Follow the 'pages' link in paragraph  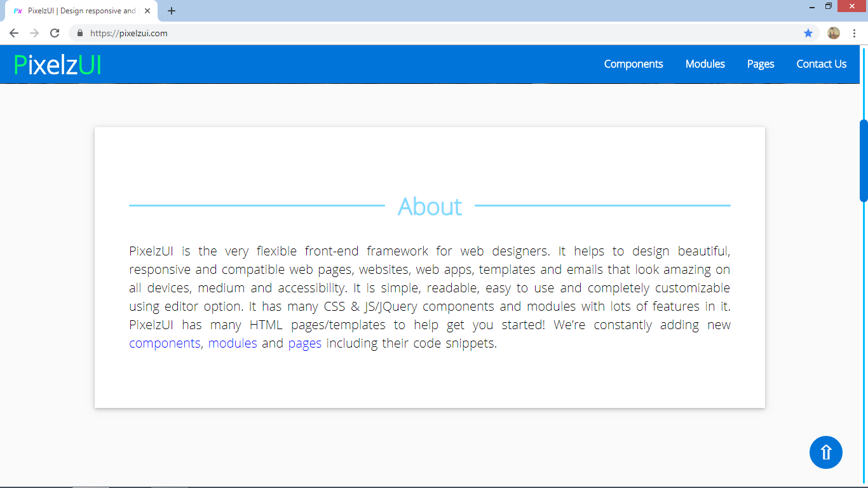(305, 343)
